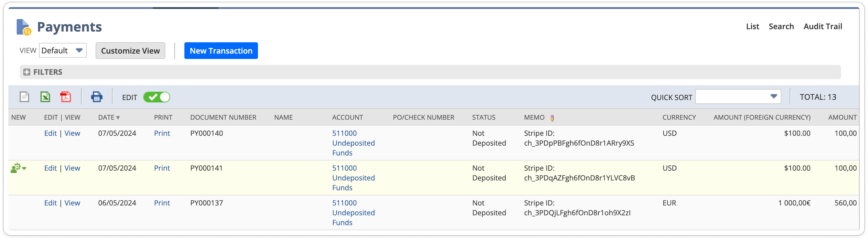Image resolution: width=868 pixels, height=240 pixels.
Task: Edit payment PY000141
Action: click(x=51, y=168)
